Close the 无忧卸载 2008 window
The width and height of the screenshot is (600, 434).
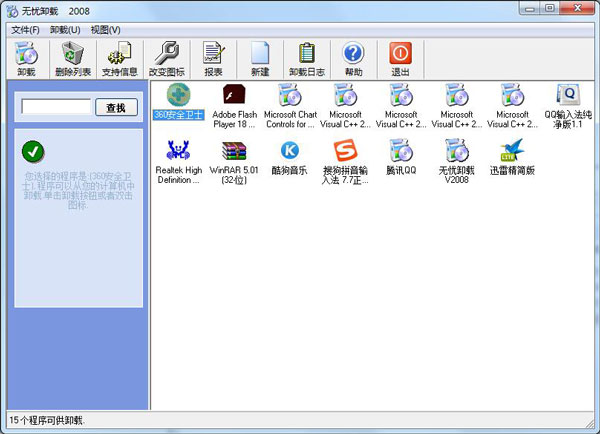coord(578,8)
